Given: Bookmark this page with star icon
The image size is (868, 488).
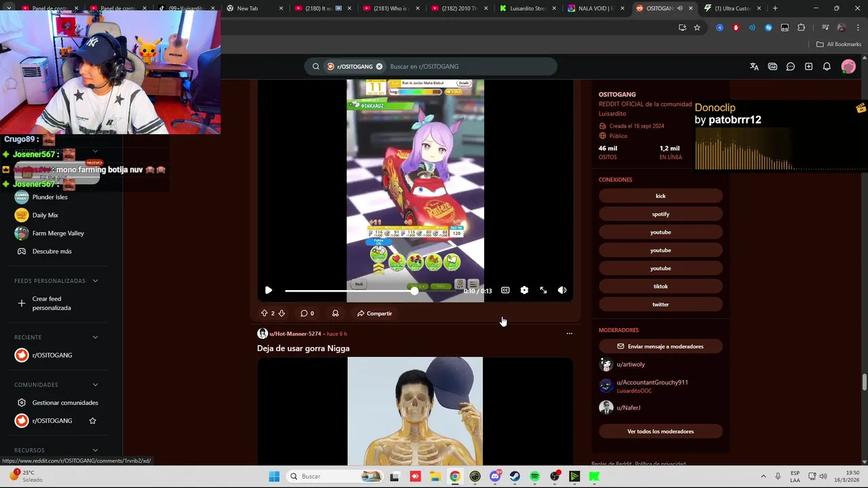Looking at the screenshot, I should pyautogui.click(x=697, y=28).
